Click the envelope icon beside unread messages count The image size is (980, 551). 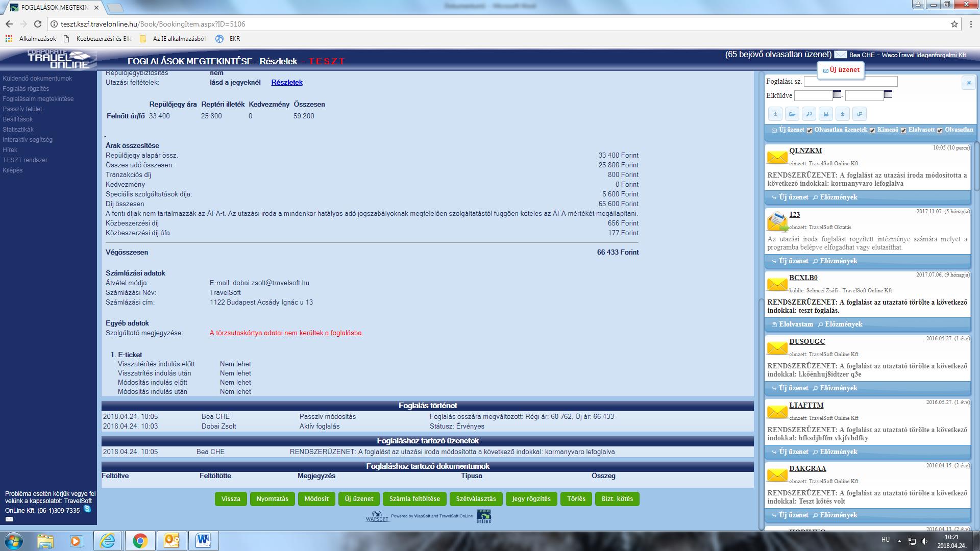coord(840,55)
